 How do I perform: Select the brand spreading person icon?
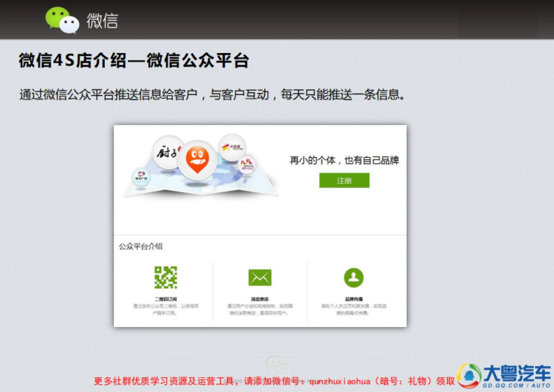354,277
